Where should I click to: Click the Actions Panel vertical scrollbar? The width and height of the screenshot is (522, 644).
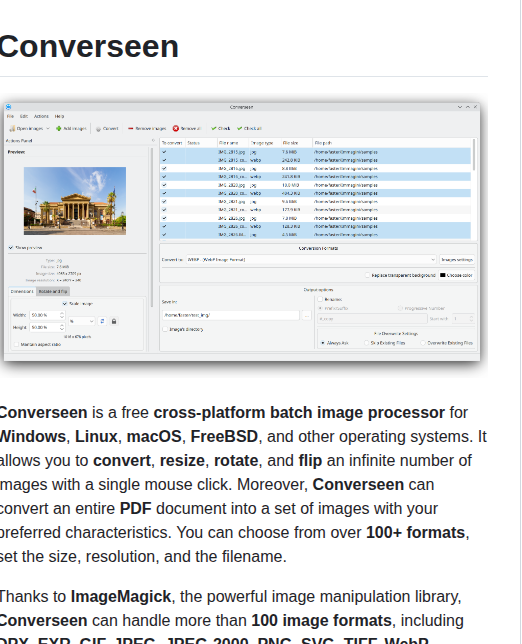(x=152, y=226)
